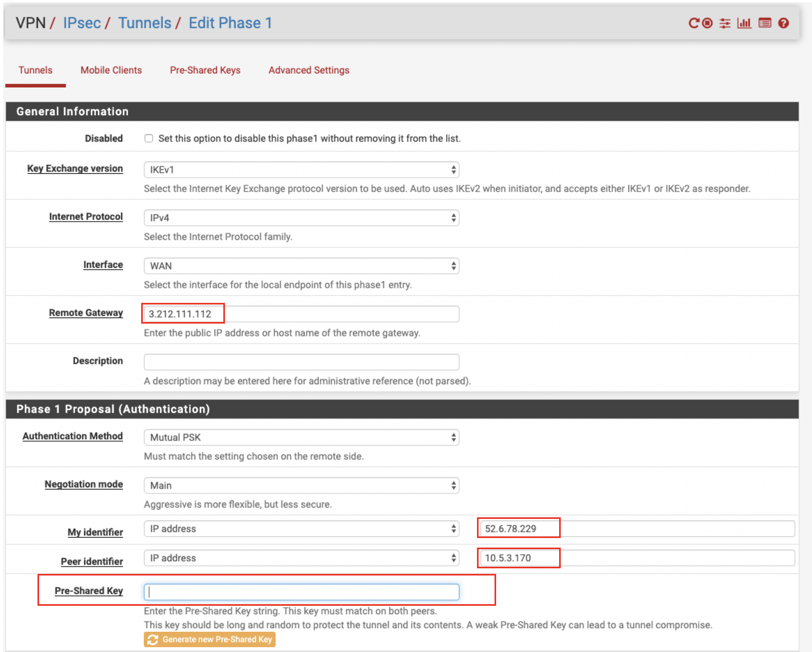Viewport: 812px width, 652px height.
Task: Click refresh icon on Generate Pre-Shared Key
Action: [153, 640]
